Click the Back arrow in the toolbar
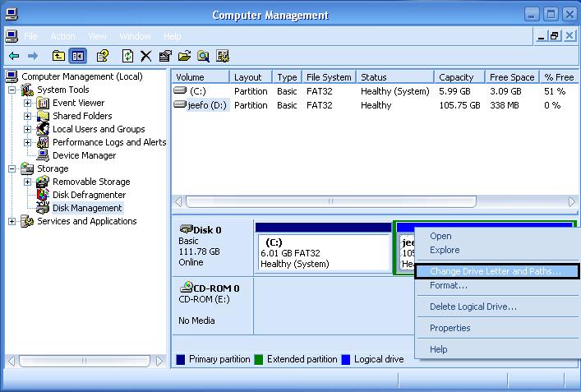Screen dimensions: 581x392 [x=14, y=56]
